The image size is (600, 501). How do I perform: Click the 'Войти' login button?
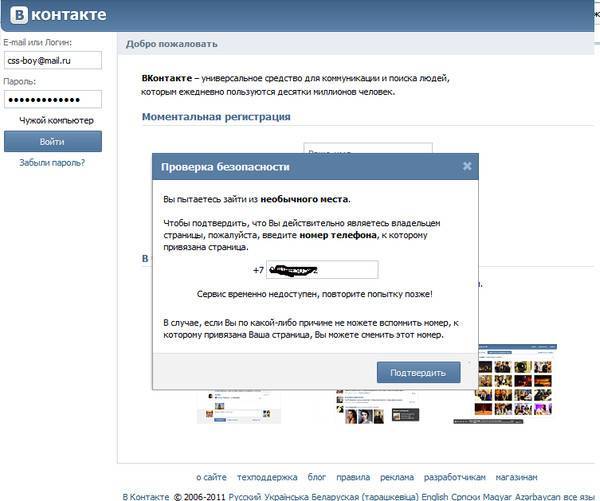tap(53, 142)
